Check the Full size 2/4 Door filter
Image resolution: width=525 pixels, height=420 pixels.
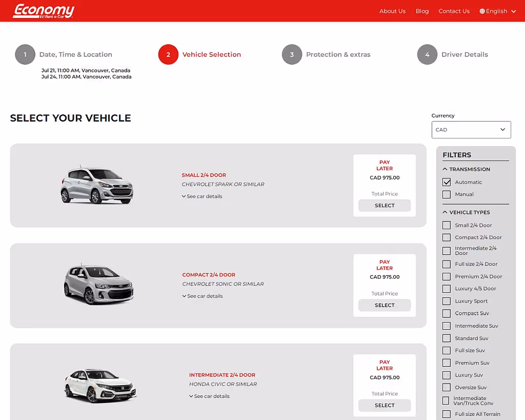[447, 264]
